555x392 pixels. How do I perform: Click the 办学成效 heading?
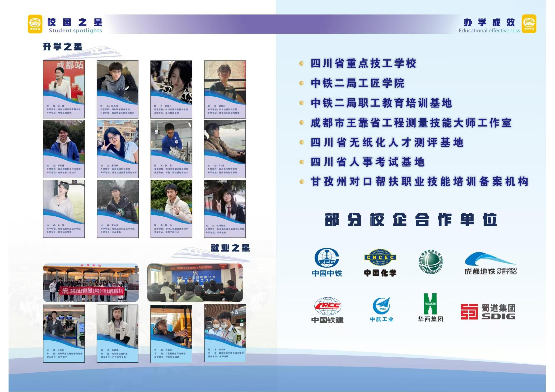point(490,23)
